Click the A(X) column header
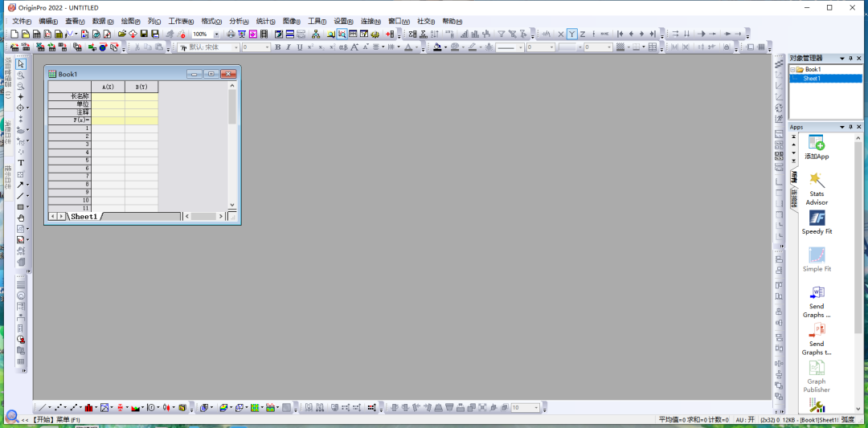Screen dimensions: 868x428 click(108, 87)
